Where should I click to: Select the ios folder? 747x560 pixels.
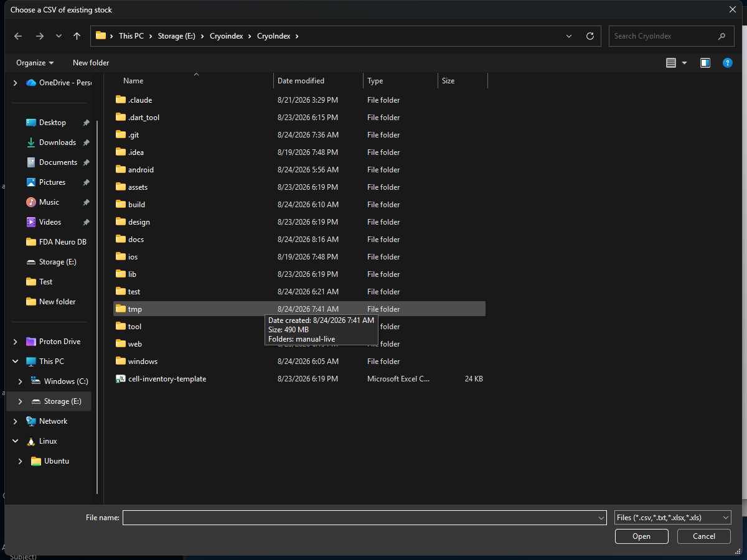pos(299,257)
